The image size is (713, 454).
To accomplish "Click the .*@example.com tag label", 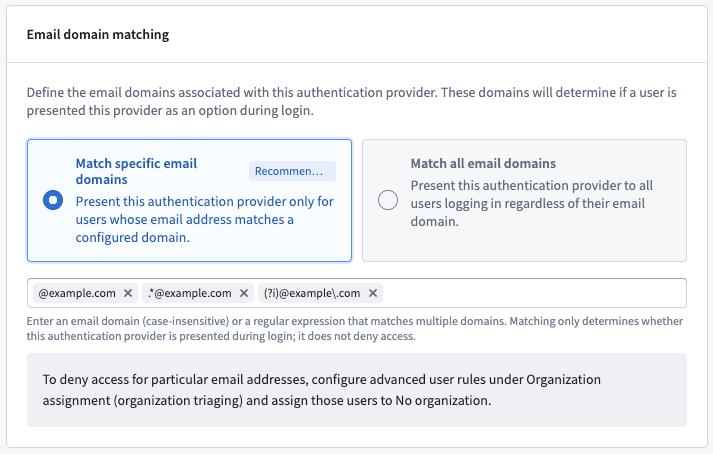I will (190, 293).
